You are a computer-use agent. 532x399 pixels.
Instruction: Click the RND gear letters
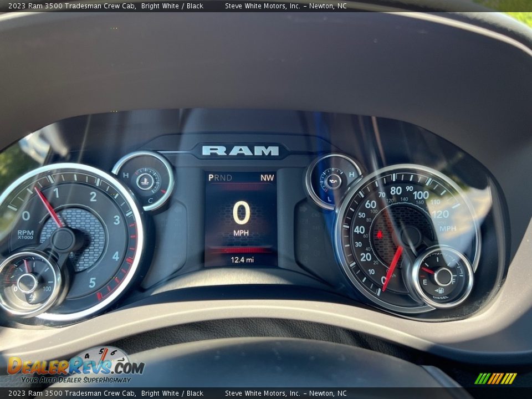coord(223,177)
